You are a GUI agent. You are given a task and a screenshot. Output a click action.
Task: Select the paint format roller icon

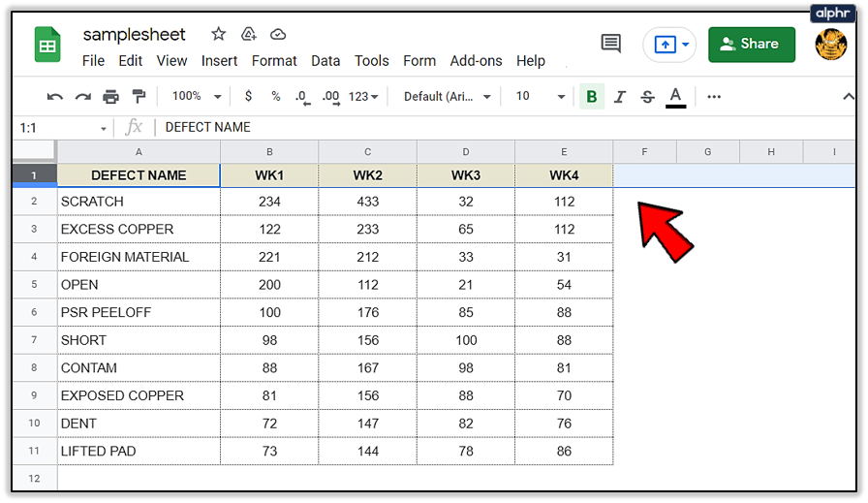[x=139, y=97]
